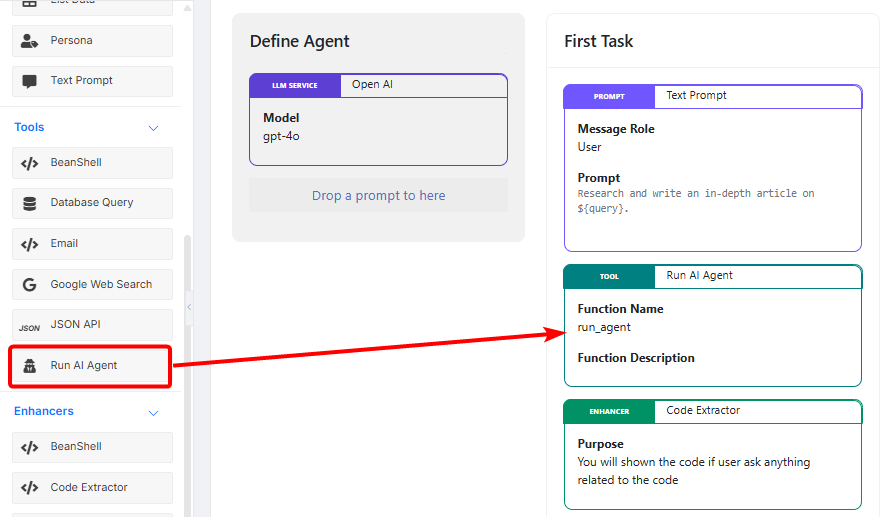Click the ENHANCER tag on the Code Extractor card
896x517 pixels.
click(x=609, y=412)
